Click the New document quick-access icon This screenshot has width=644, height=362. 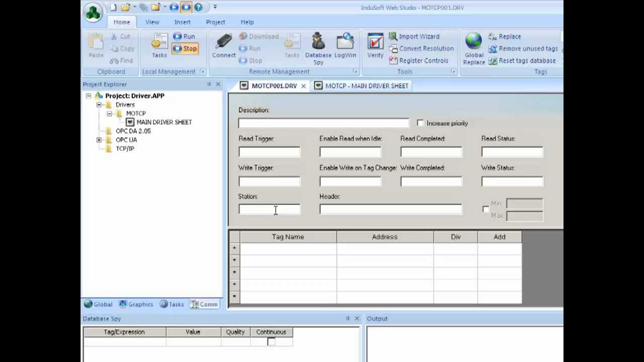tap(113, 7)
